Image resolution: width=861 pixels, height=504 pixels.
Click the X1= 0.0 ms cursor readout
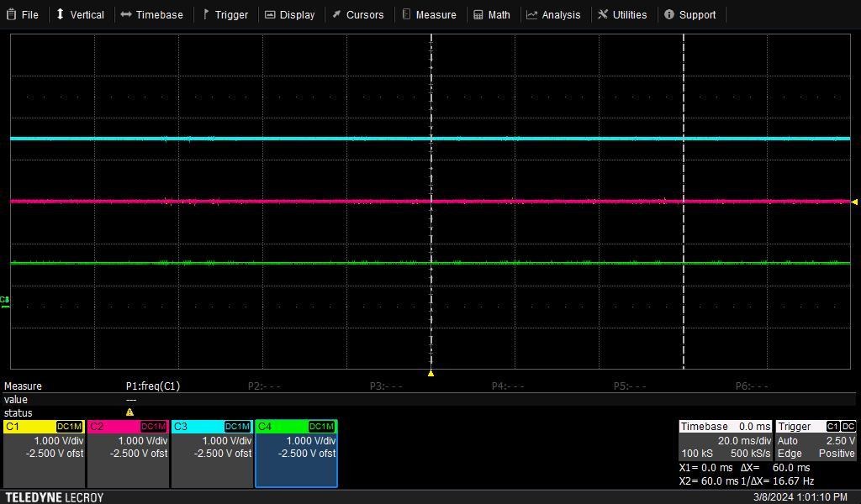click(705, 468)
